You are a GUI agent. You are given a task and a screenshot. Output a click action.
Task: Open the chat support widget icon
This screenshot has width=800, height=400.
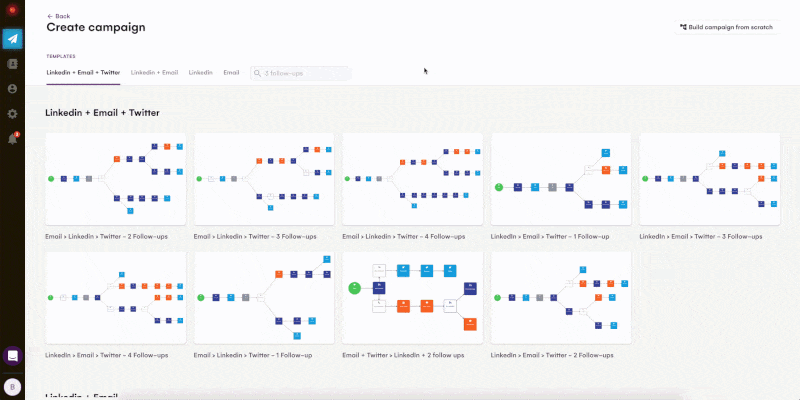[x=12, y=356]
